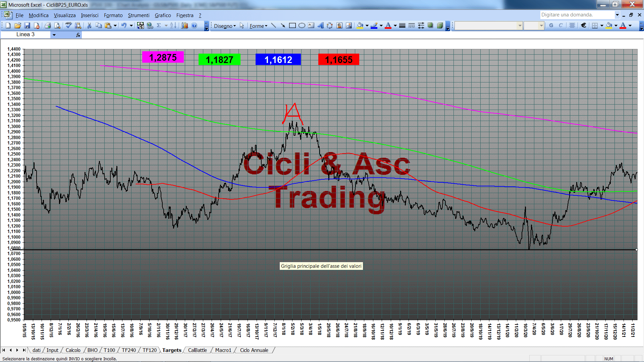
Task: Open the font size combo box
Action: click(534, 25)
